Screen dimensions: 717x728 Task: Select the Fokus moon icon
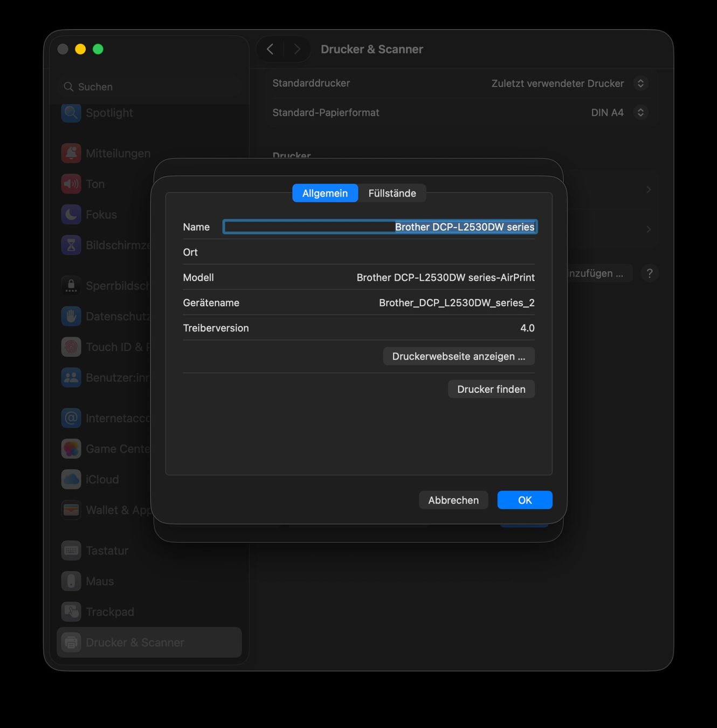(x=71, y=215)
